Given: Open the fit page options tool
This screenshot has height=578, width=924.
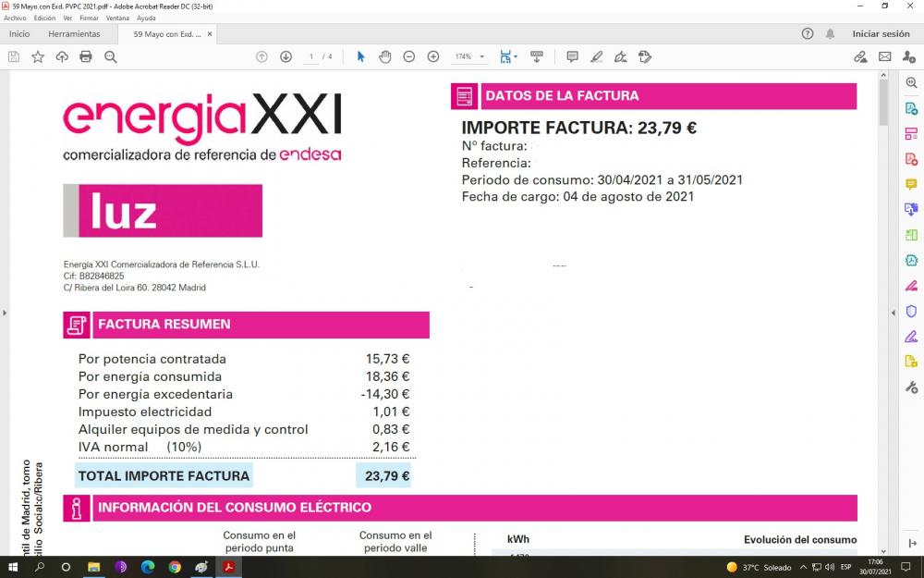Looking at the screenshot, I should pos(507,56).
